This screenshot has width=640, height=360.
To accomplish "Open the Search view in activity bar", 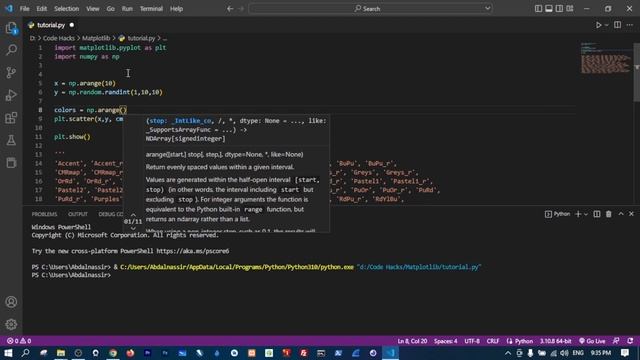I will pyautogui.click(x=11, y=50).
